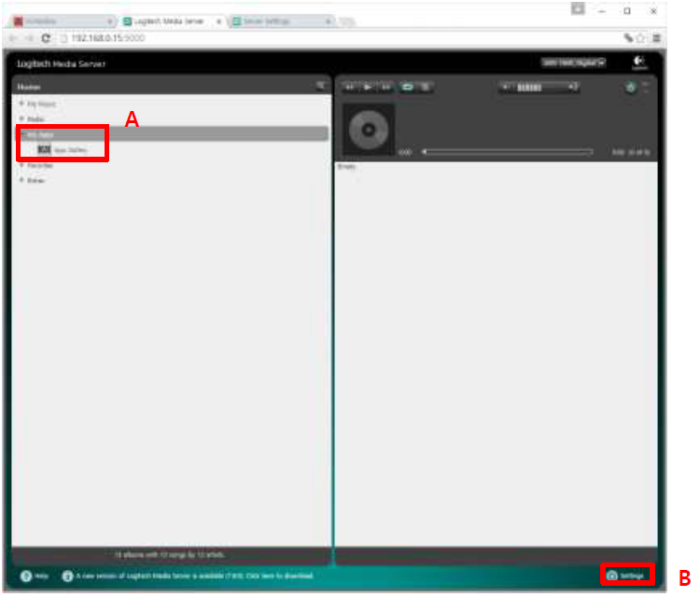Click the Logitech logo icon
Screen dimensions: 700x597
[639, 62]
